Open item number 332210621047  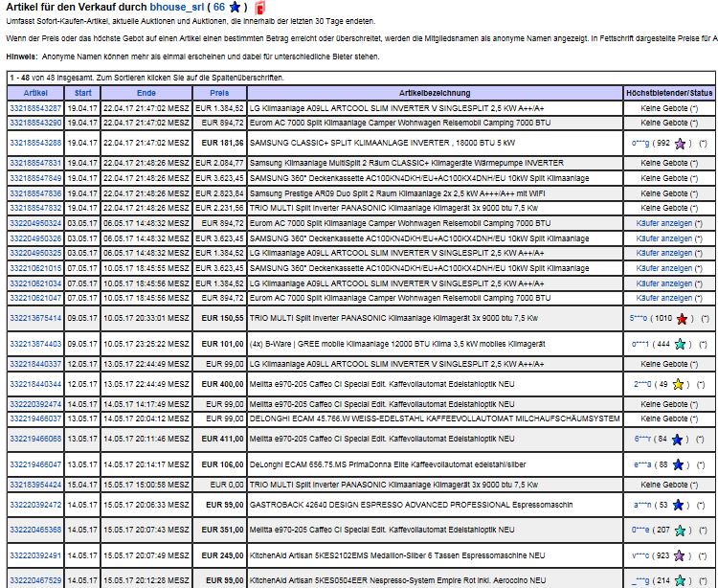coord(35,298)
